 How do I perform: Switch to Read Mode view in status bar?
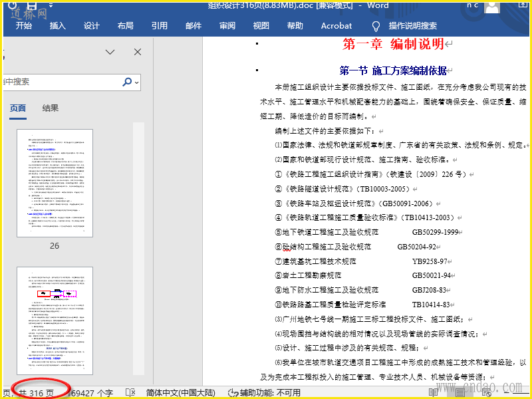[433, 392]
